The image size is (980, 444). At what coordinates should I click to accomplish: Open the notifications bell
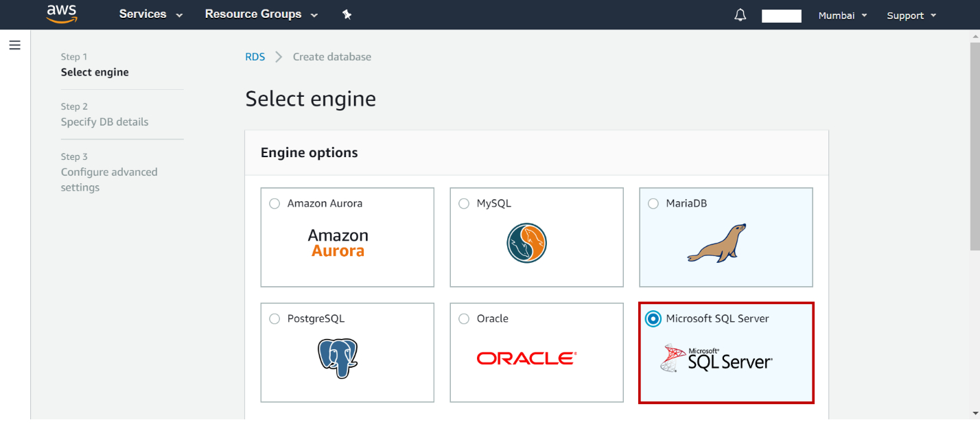[x=740, y=14]
